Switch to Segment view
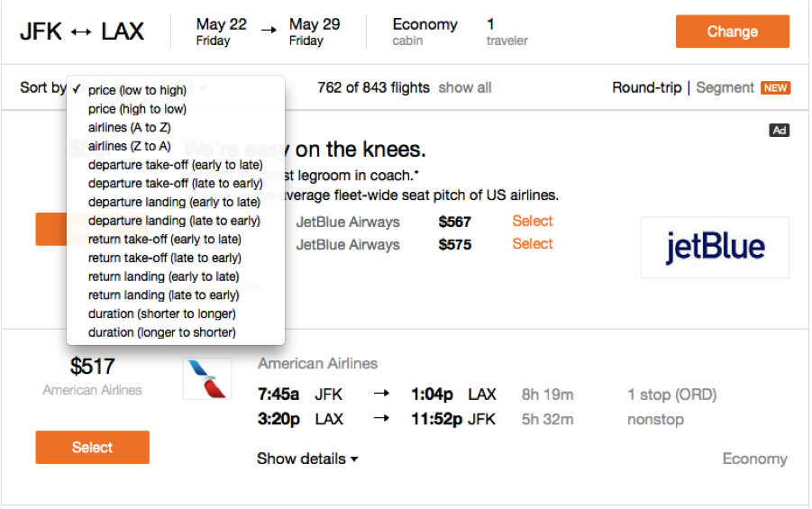 pyautogui.click(x=725, y=88)
